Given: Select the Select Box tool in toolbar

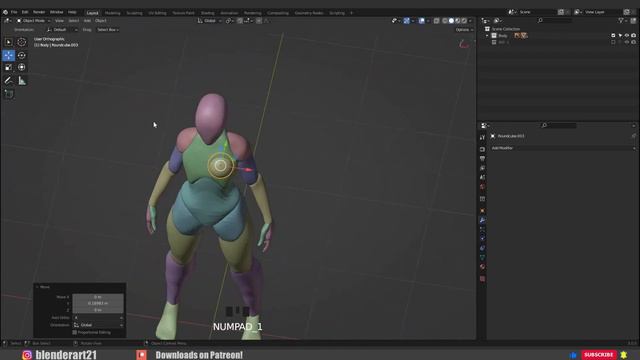Looking at the screenshot, I should 9,42.
